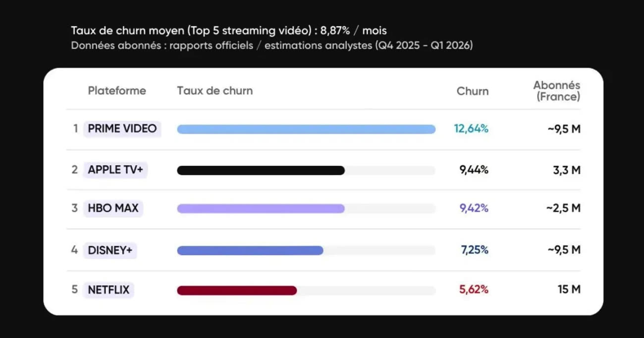
Task: Click the lavender HBO Max churn bar
Action: click(x=261, y=209)
